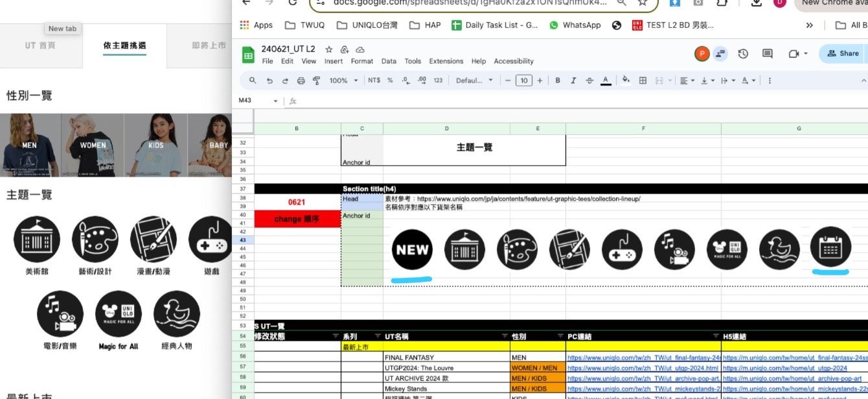Open the UNIQLO台灣 bookmark folder

click(368, 25)
